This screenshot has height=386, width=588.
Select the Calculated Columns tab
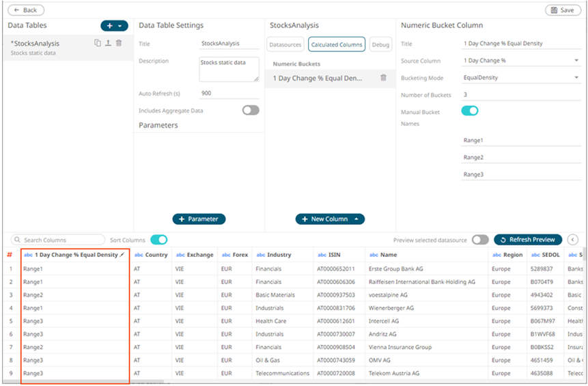(337, 44)
